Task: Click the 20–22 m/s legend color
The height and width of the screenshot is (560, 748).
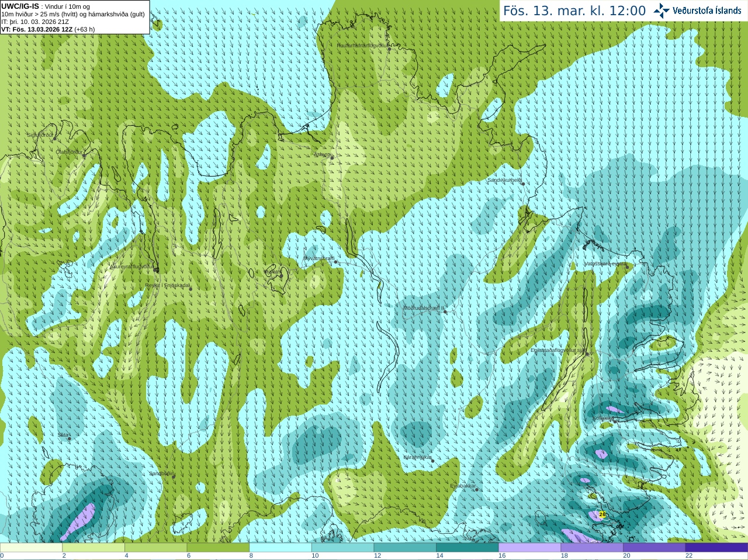Action: (x=654, y=548)
